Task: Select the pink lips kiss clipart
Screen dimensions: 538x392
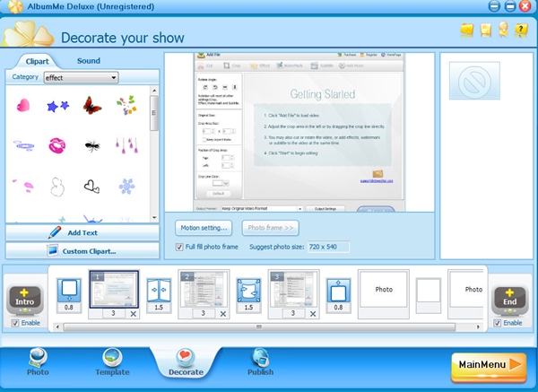Action: (x=57, y=145)
